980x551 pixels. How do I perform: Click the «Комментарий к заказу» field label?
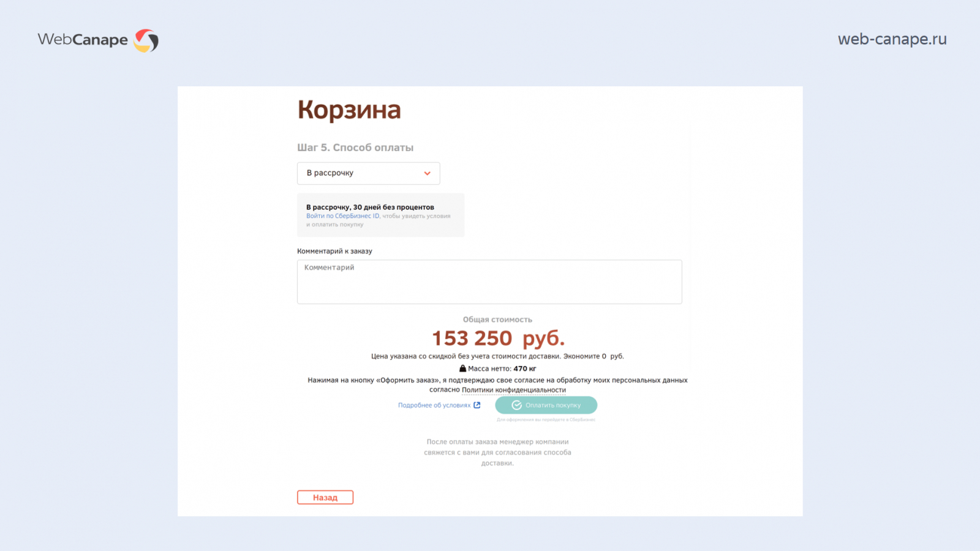334,251
